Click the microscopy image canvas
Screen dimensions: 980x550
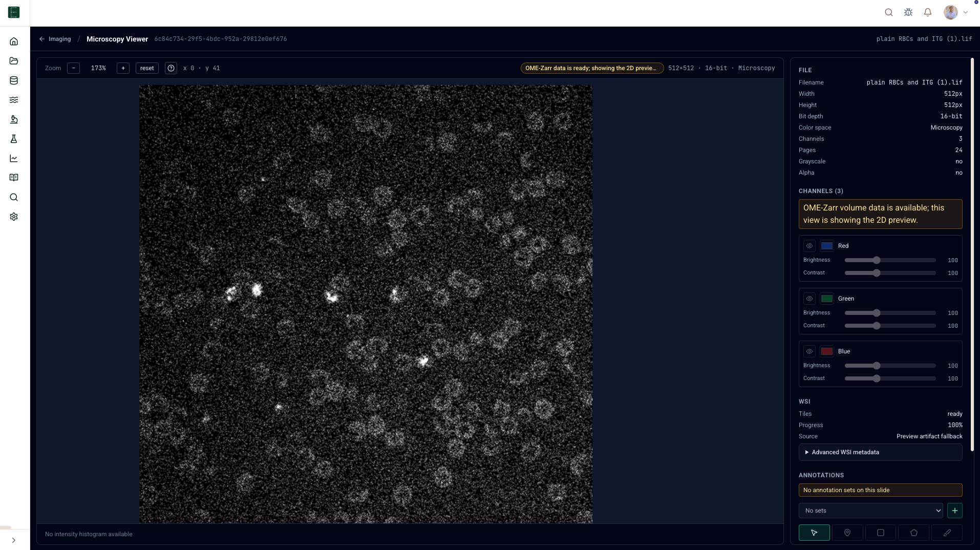(366, 304)
